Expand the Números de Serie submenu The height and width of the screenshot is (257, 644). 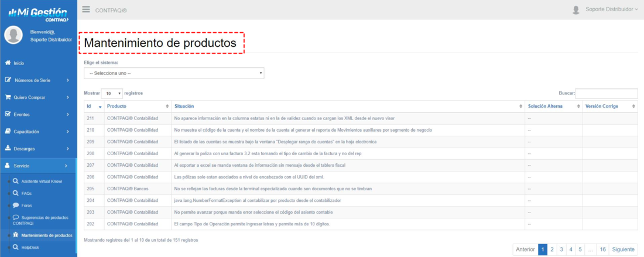(38, 80)
